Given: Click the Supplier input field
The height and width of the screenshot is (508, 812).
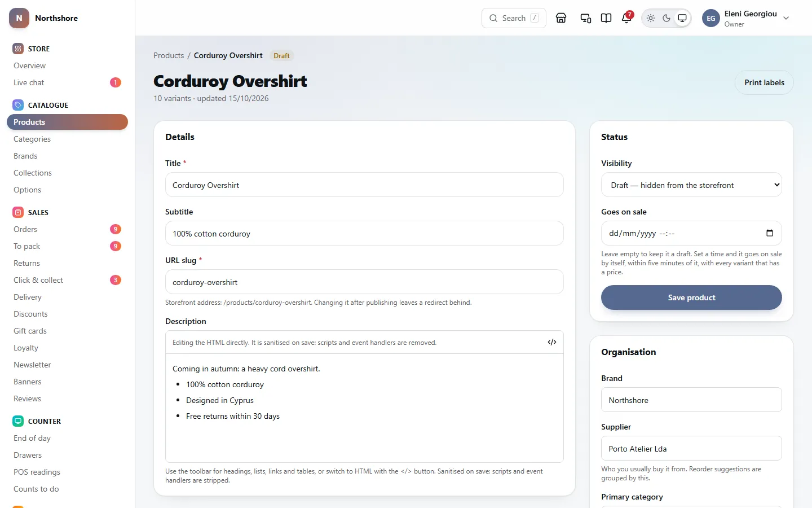Looking at the screenshot, I should click(691, 448).
